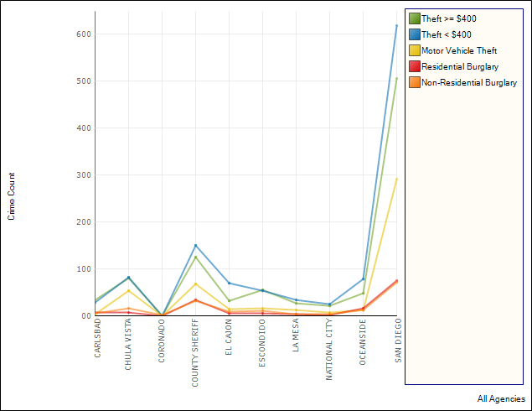Screen dimensions: 532x411
Task: Select the NATIONAL CITY axis label
Action: (330, 349)
